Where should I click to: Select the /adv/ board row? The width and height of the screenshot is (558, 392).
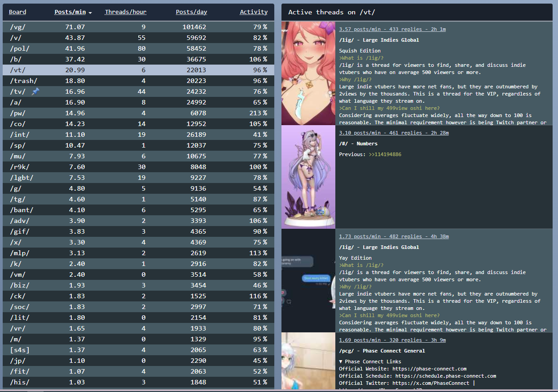(x=138, y=221)
